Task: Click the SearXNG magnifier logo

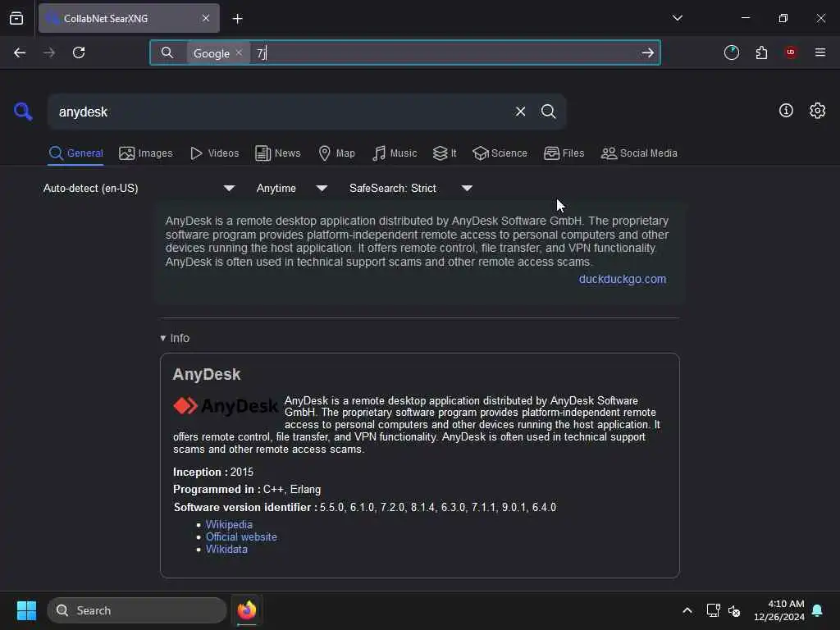Action: [x=23, y=112]
